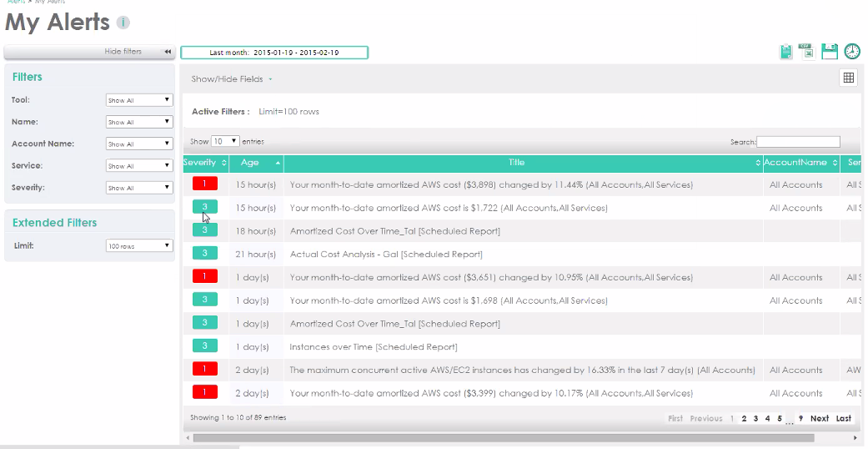Open the Tool filter dropdown
The width and height of the screenshot is (868, 449).
139,100
